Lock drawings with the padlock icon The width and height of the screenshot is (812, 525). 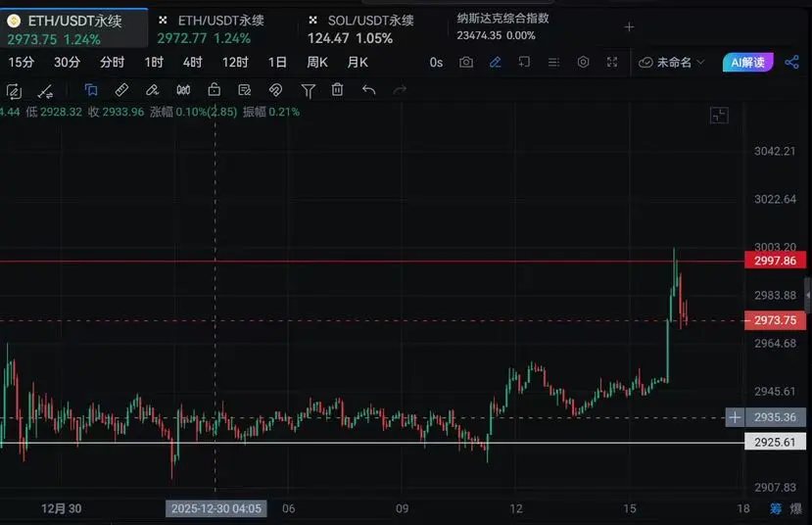click(x=214, y=89)
